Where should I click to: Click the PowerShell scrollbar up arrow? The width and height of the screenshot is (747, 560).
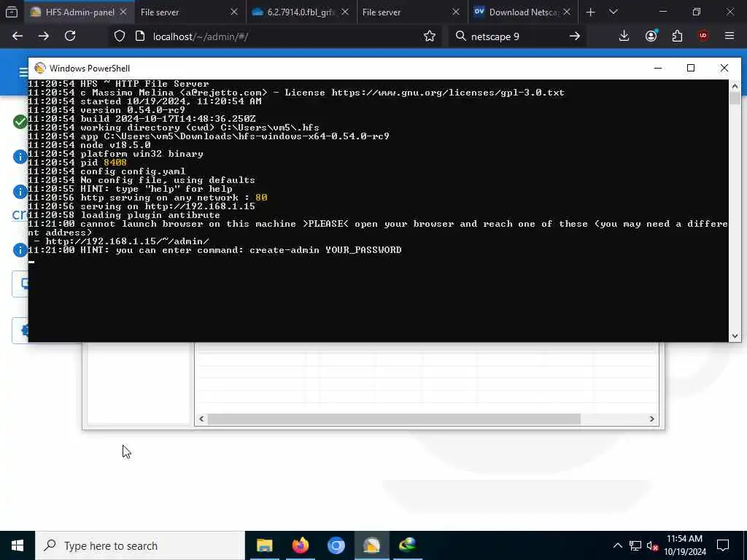735,86
